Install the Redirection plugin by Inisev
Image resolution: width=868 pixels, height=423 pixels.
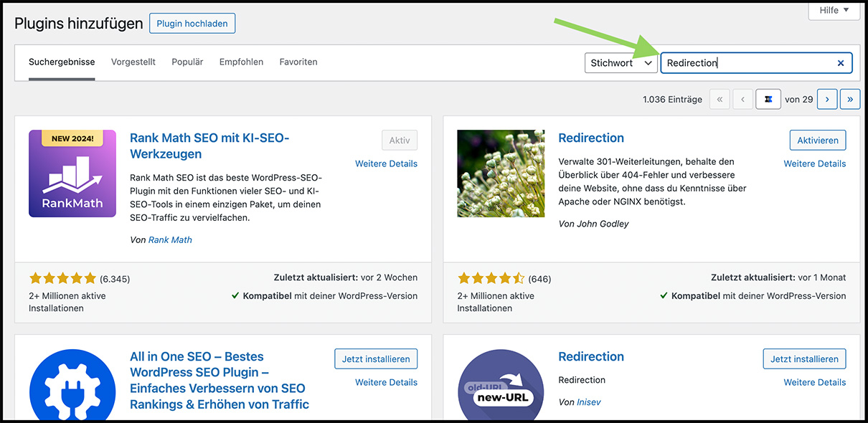coord(804,359)
